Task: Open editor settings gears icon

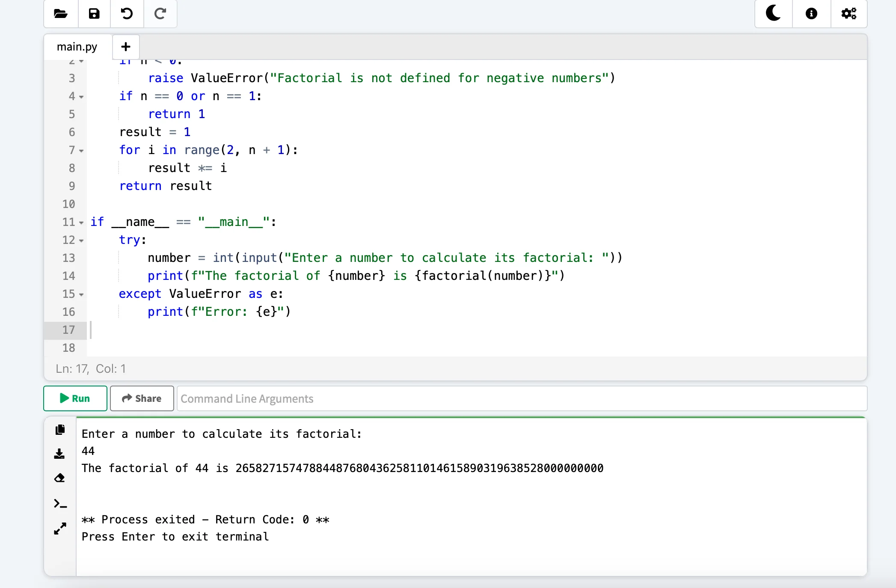Action: 849,14
